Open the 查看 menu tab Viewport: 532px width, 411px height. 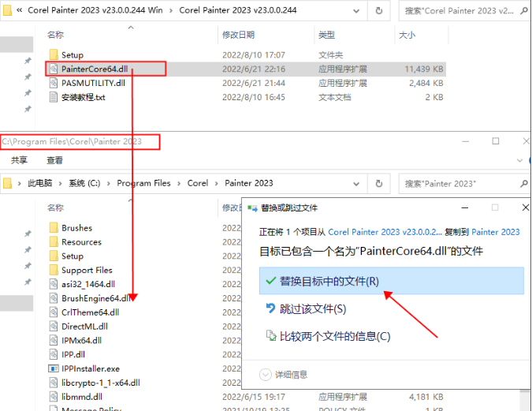click(x=54, y=160)
